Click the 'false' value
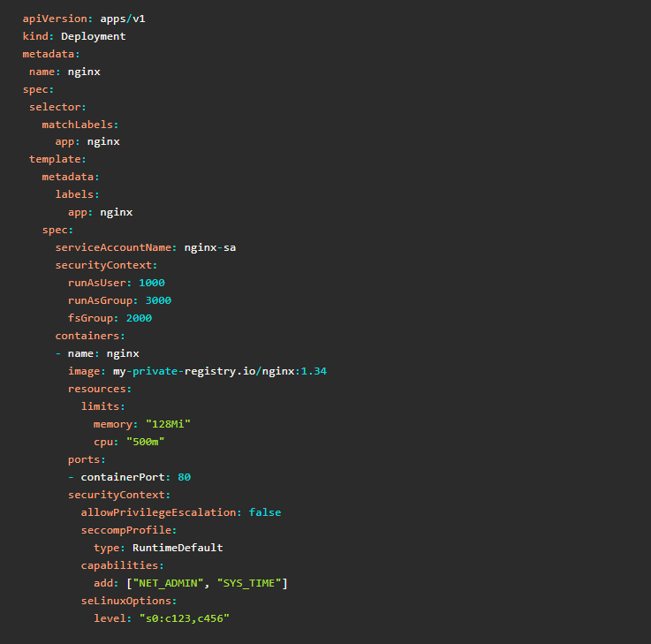This screenshot has height=644, width=651. [265, 512]
